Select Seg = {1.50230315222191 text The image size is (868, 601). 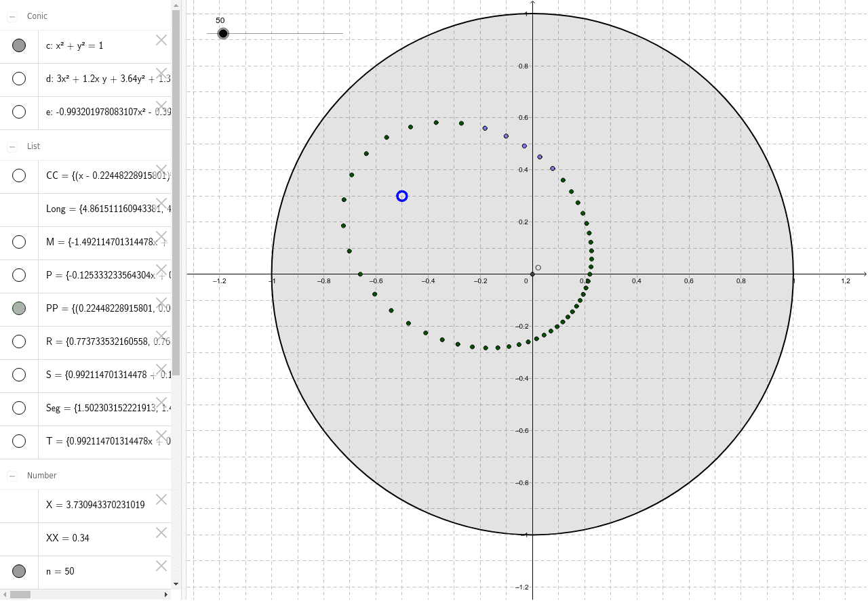tap(108, 408)
